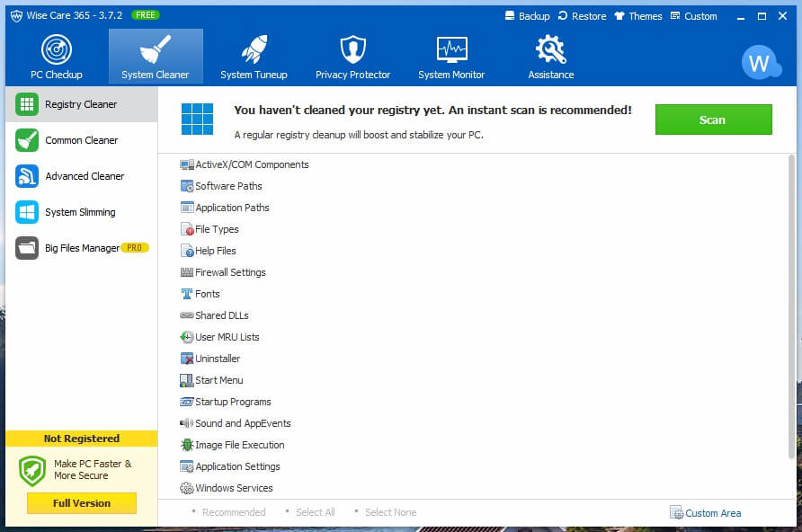
Task: Start the registry Scan
Action: [714, 120]
